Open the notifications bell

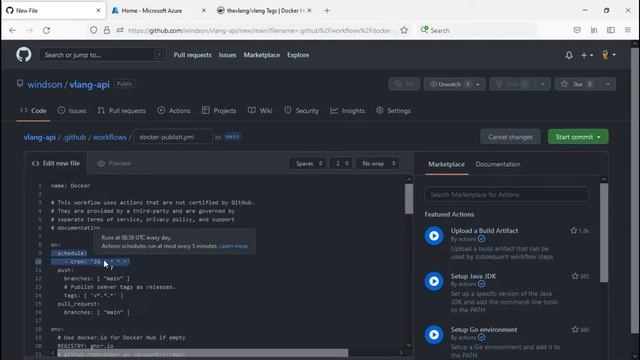(569, 55)
